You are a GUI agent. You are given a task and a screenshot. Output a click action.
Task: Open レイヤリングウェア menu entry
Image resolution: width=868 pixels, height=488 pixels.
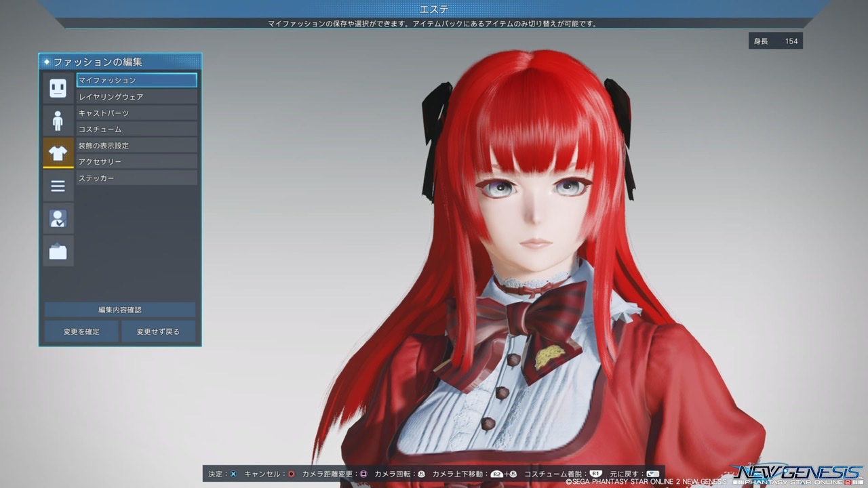(x=136, y=97)
